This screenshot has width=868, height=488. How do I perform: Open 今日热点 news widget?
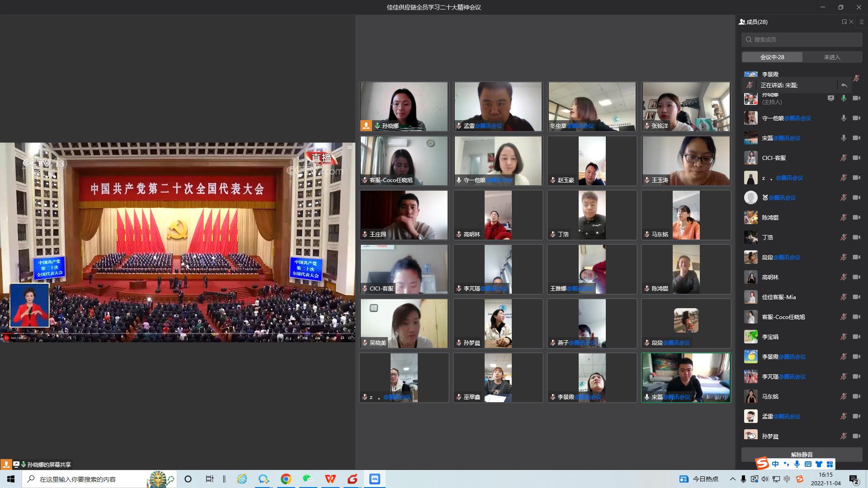click(x=699, y=479)
